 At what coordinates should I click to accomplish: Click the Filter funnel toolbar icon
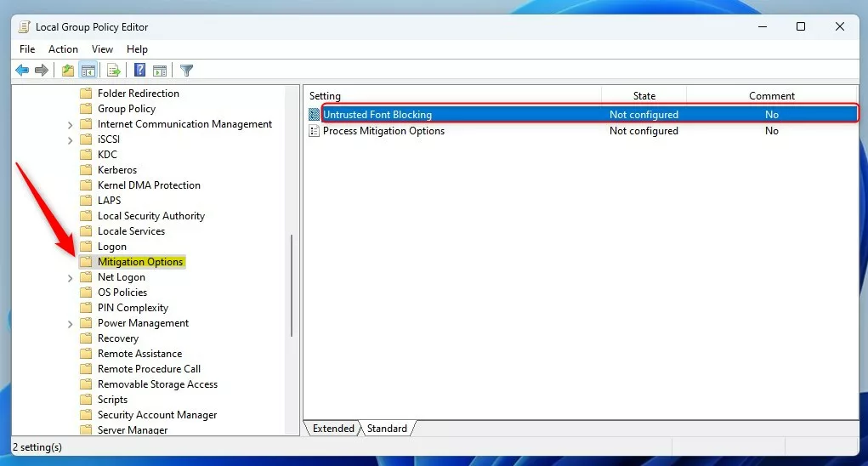click(186, 71)
